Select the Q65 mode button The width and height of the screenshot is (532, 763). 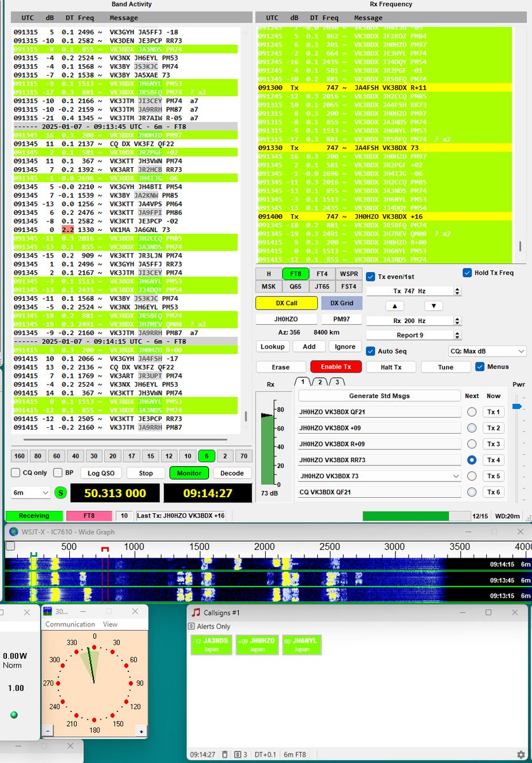(296, 286)
